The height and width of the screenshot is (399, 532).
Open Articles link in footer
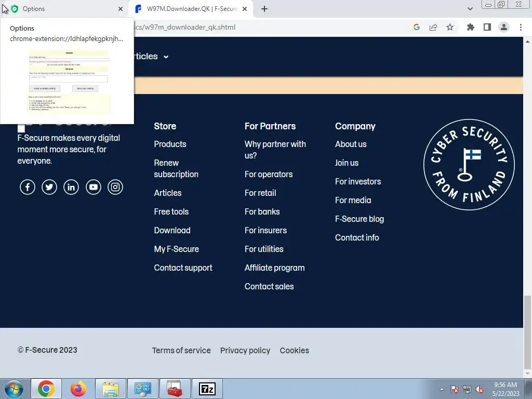(x=168, y=193)
